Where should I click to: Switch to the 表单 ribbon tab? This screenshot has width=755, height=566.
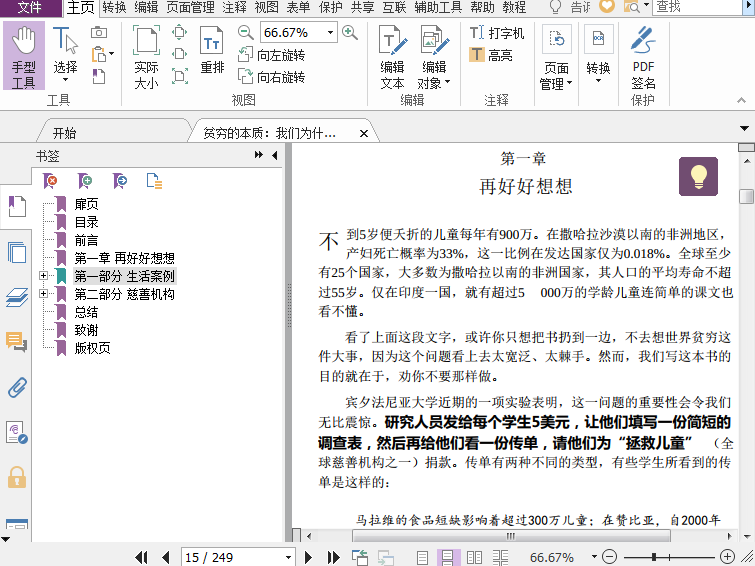(x=298, y=7)
